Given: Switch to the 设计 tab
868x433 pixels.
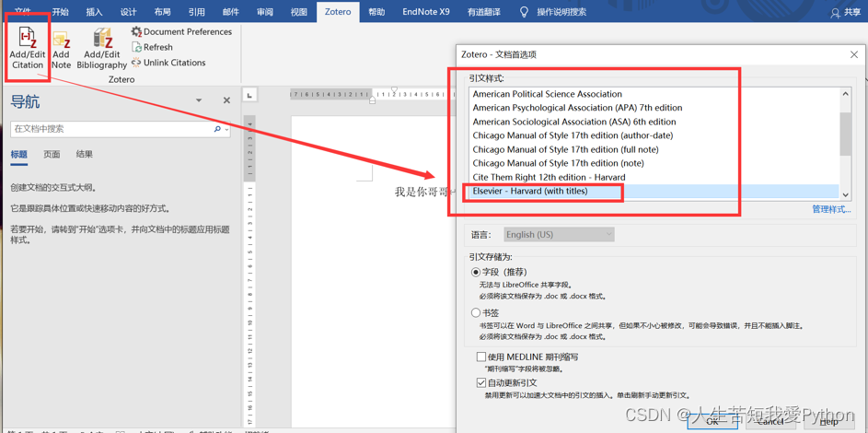Looking at the screenshot, I should [x=129, y=12].
